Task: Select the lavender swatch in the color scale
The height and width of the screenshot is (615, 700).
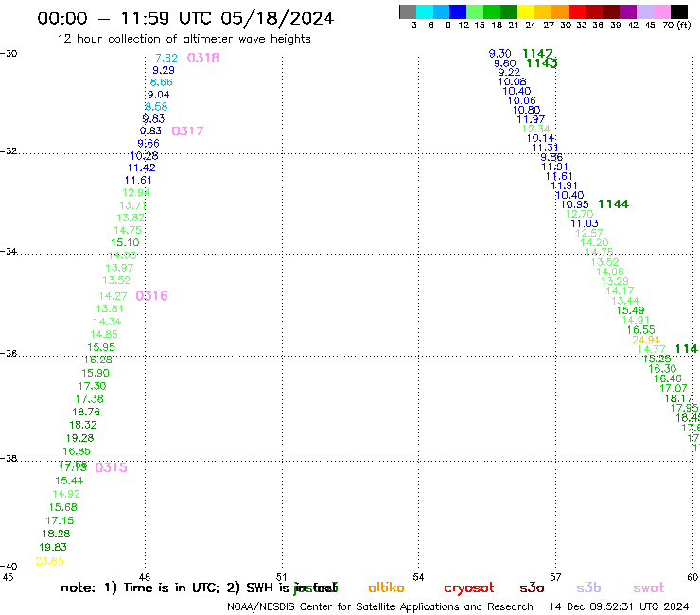Action: (x=645, y=11)
